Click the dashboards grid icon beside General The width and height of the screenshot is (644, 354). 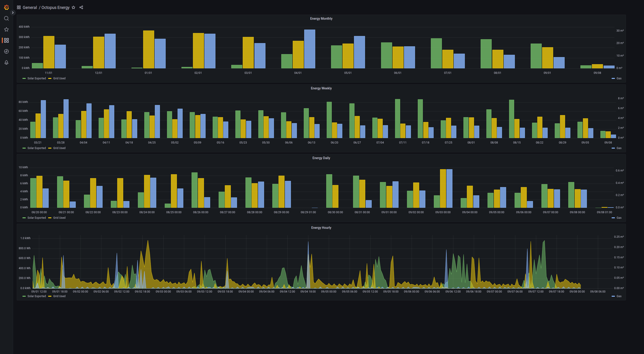[x=19, y=8]
